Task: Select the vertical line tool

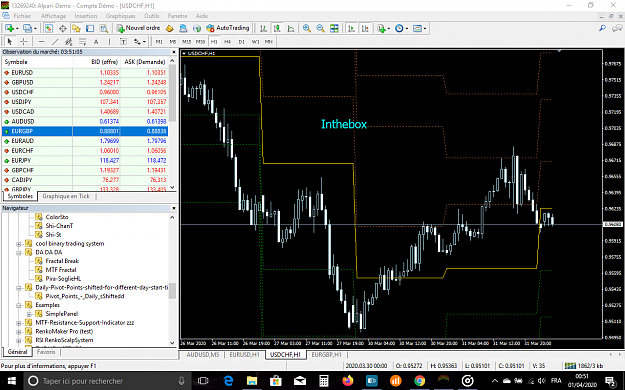Action: [110, 41]
